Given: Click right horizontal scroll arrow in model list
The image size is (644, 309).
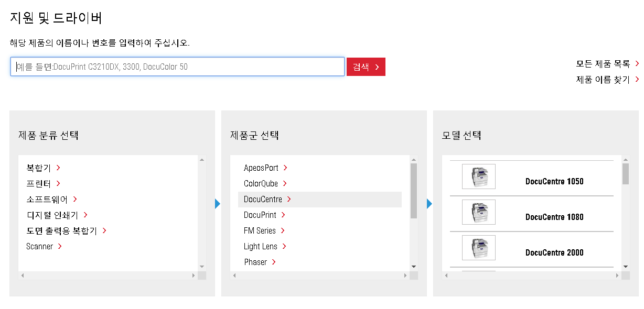Looking at the screenshot, I should pyautogui.click(x=617, y=275).
